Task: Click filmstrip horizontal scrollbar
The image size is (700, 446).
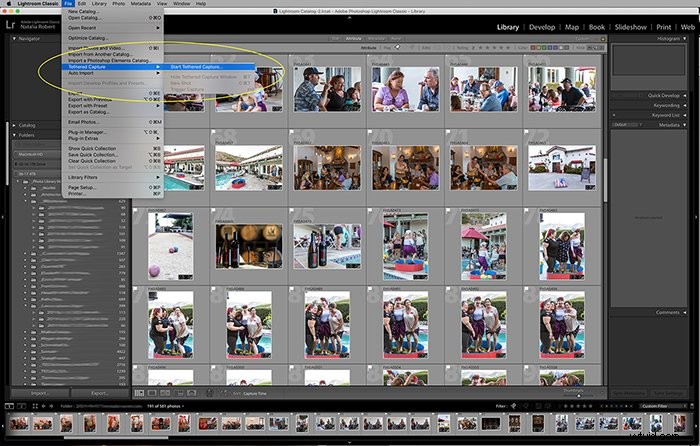Action: pyautogui.click(x=116, y=438)
